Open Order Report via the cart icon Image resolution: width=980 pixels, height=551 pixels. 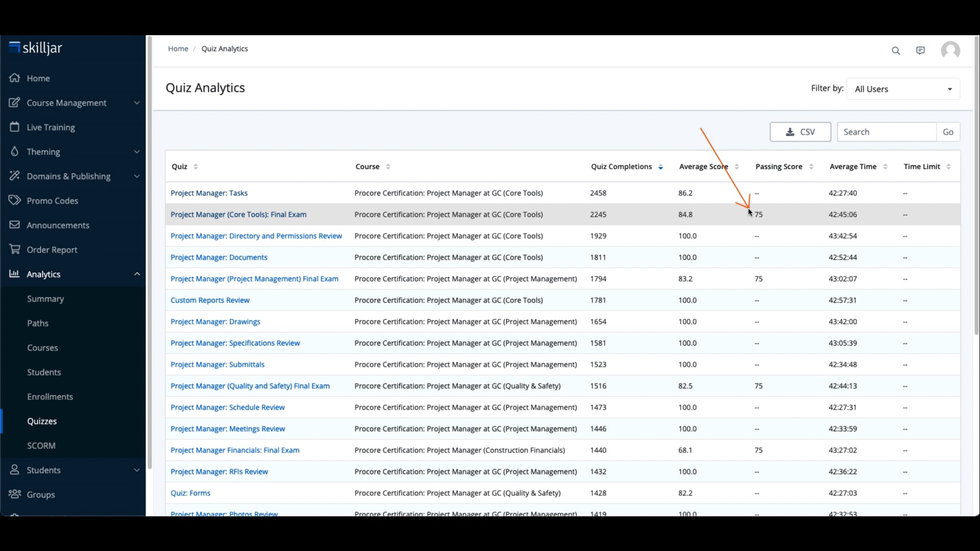point(15,249)
